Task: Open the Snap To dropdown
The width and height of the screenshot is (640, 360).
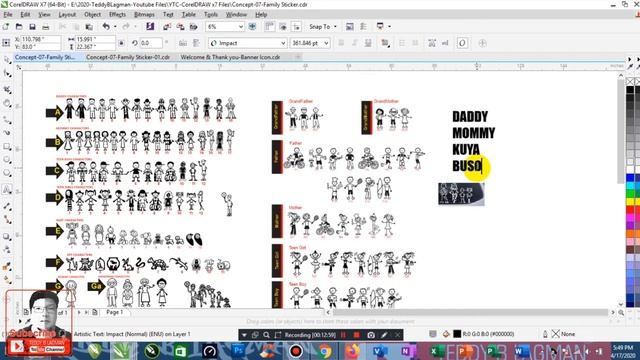Action: [323, 27]
